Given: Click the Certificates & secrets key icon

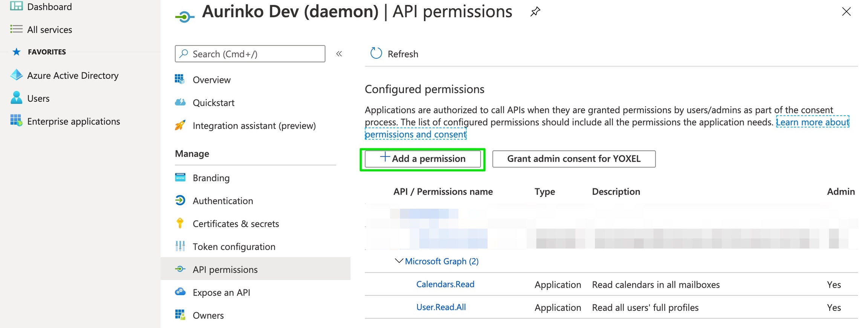Looking at the screenshot, I should pyautogui.click(x=180, y=223).
